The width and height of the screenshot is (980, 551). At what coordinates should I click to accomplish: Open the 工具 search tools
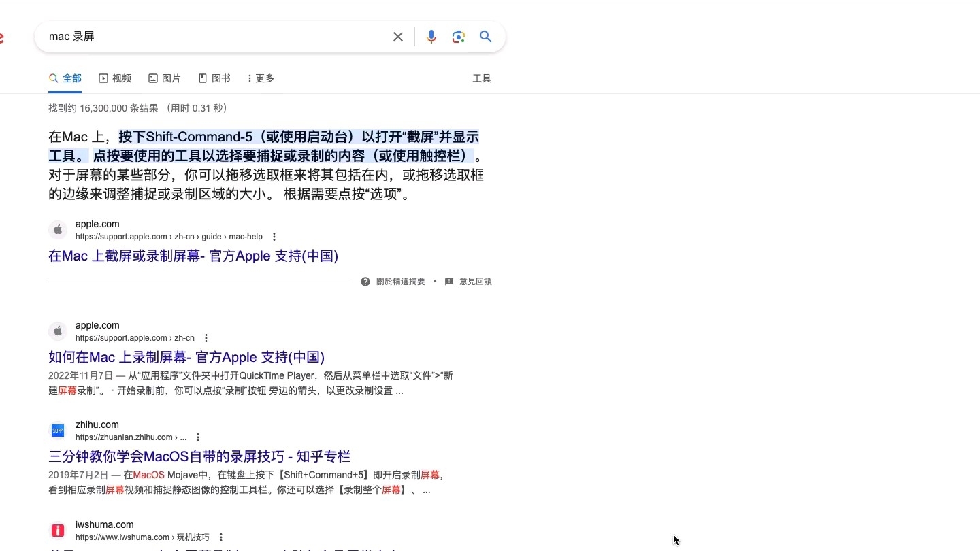point(482,78)
